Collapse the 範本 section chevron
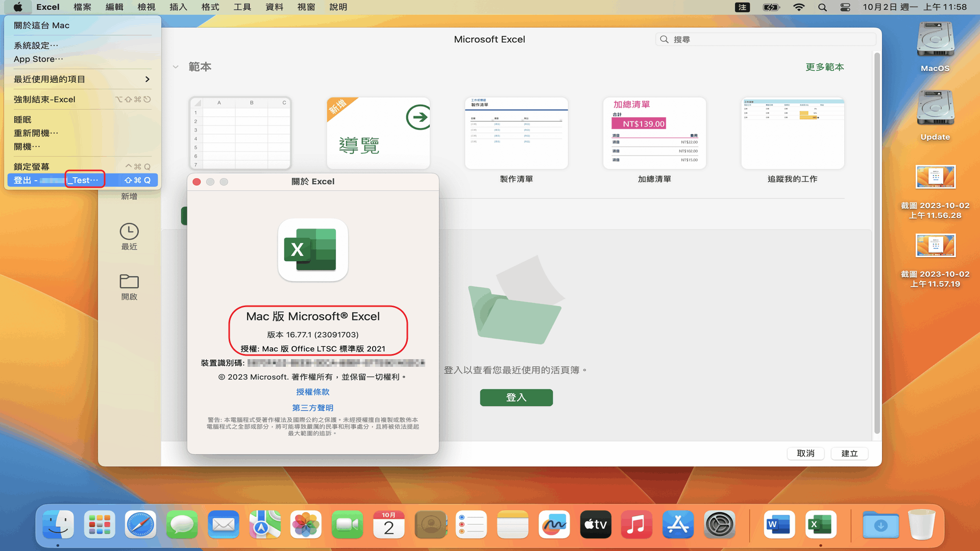980x551 pixels. pos(176,67)
